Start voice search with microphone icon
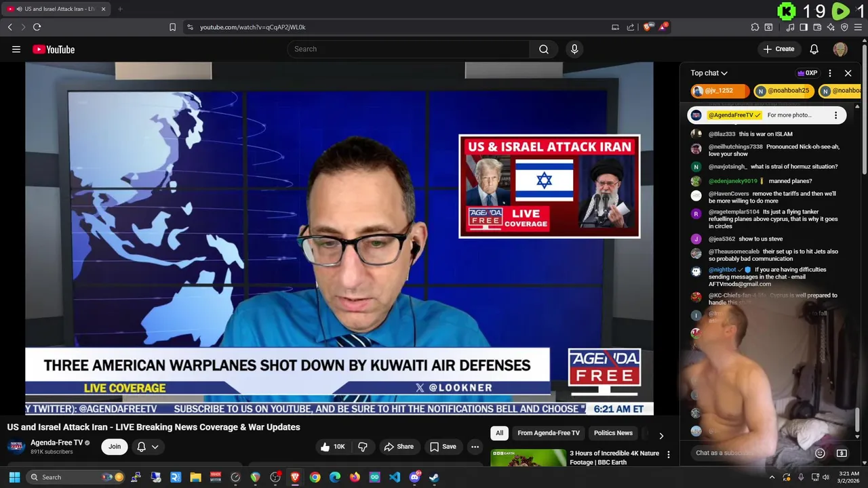 (x=574, y=49)
